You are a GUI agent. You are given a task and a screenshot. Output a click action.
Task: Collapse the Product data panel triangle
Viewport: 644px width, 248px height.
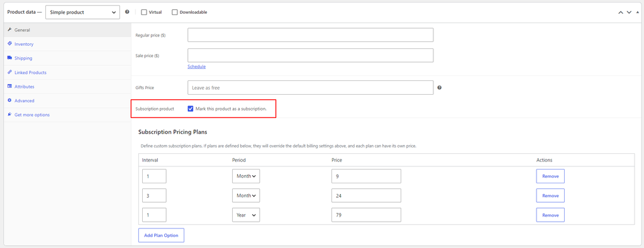638,13
